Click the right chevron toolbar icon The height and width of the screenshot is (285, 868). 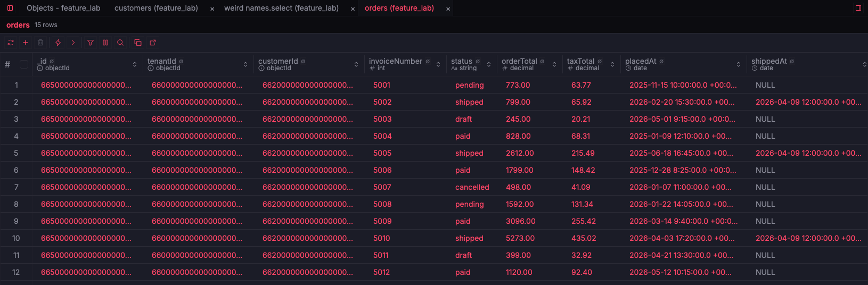pos(73,43)
